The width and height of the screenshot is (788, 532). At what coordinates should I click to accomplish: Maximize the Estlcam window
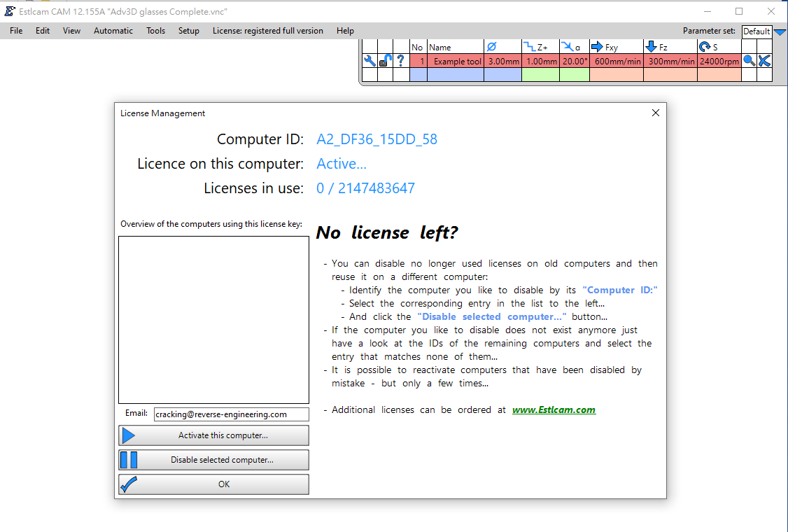(739, 11)
